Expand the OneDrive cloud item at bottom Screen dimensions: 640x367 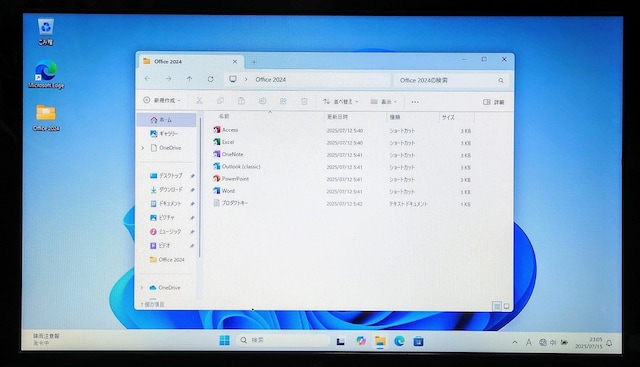[x=142, y=288]
